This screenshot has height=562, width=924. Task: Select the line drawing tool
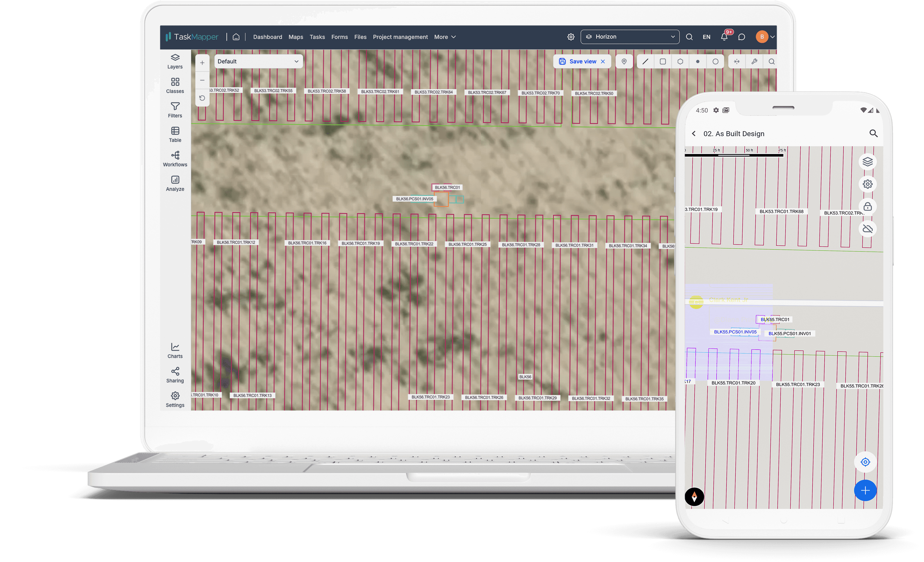click(x=645, y=61)
